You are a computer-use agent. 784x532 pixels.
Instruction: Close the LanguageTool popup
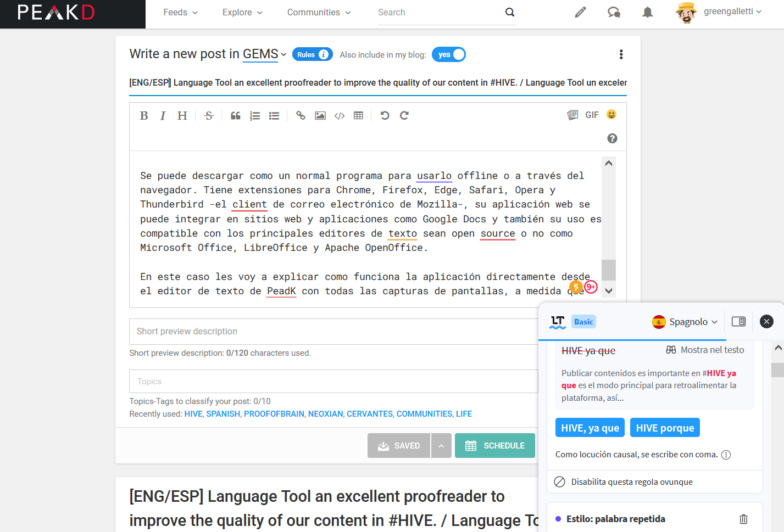(x=766, y=322)
